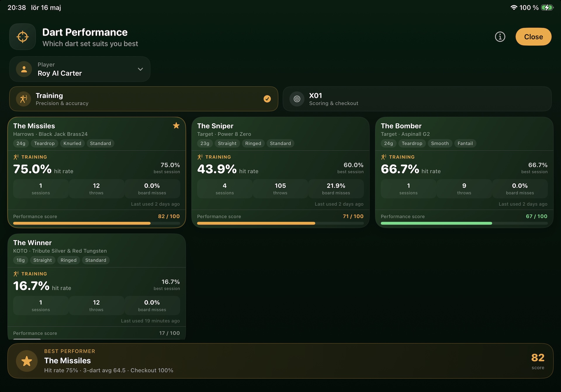Screen dimensions: 561x392
Task: Click the crosshair Dart Performance app icon
Action: coord(22,37)
